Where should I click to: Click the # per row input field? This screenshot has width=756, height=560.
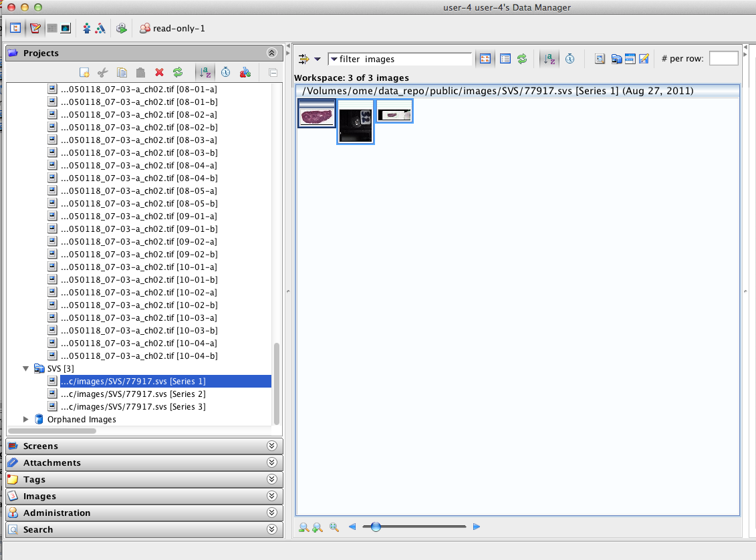[x=724, y=59]
